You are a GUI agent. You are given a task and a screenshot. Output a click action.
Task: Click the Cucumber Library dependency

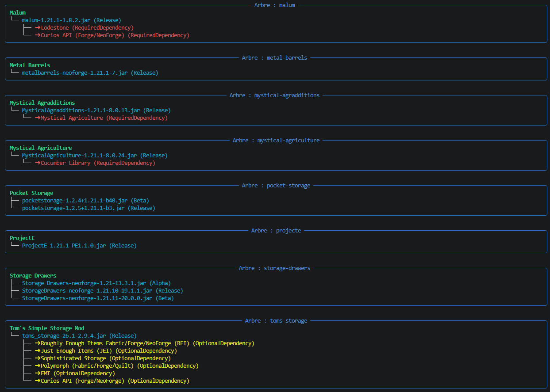click(95, 163)
